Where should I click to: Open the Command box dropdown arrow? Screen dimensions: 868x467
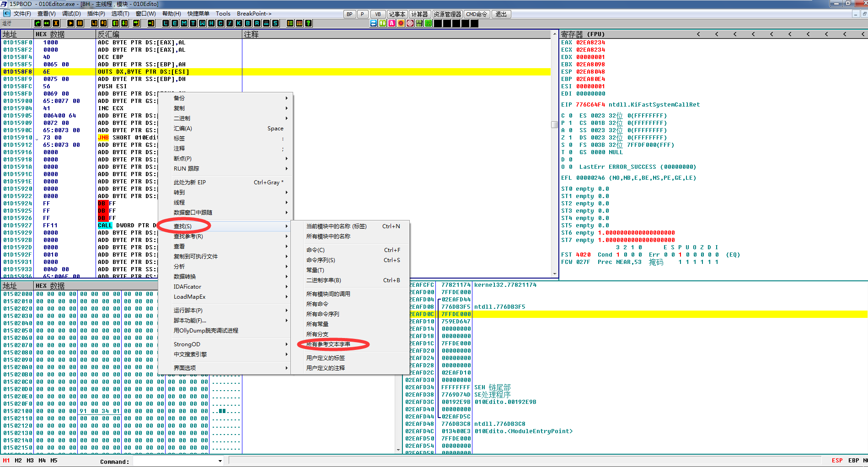point(220,461)
